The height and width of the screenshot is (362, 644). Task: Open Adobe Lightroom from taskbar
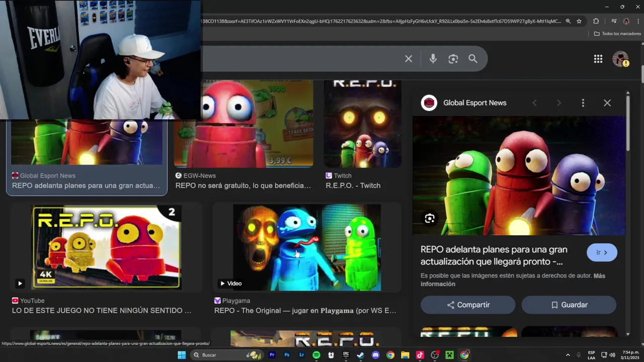[301, 355]
